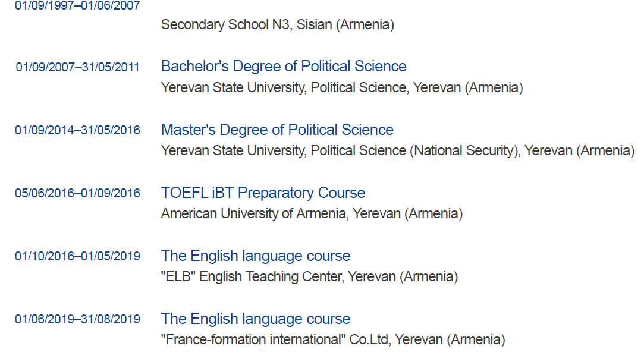Select date range 05/06/2016–01/09/2016
This screenshot has width=644, height=359.
(78, 193)
